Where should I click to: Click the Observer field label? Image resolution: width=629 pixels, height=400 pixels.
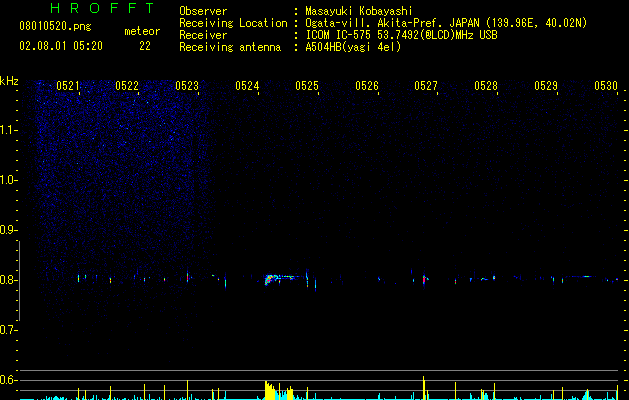[x=203, y=11]
